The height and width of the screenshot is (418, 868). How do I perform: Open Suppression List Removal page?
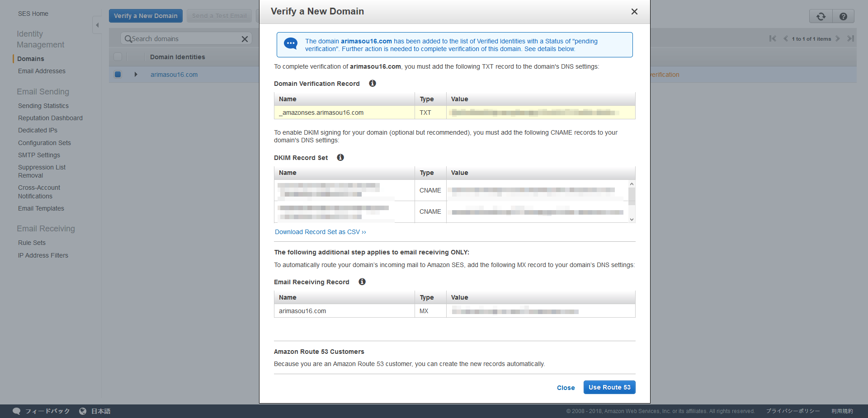click(x=42, y=171)
